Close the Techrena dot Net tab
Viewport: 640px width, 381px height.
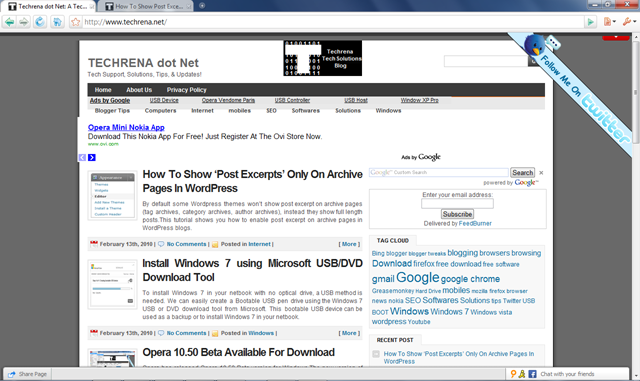pos(92,7)
